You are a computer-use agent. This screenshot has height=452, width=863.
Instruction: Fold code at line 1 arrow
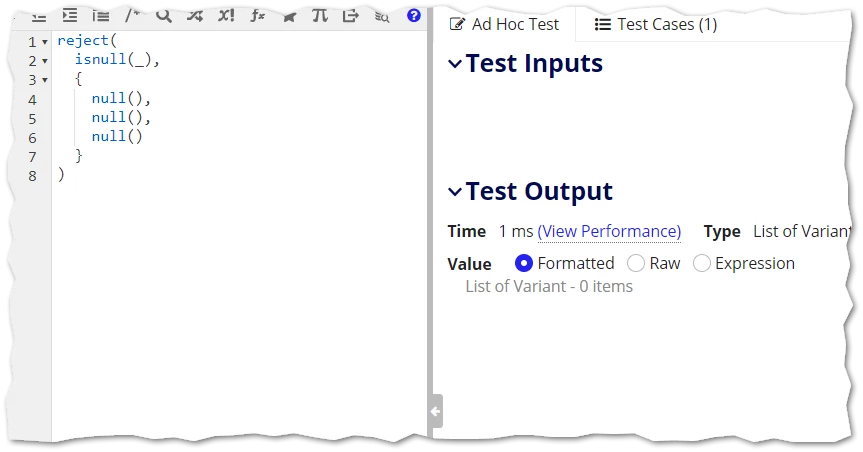pyautogui.click(x=45, y=42)
